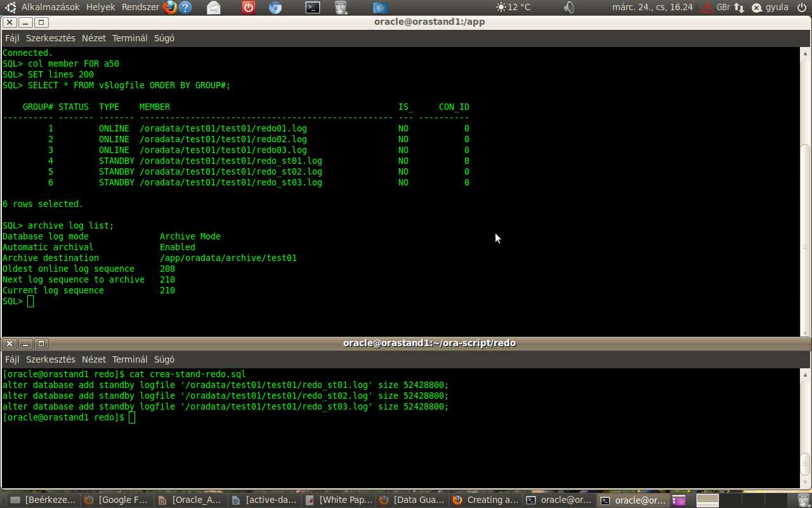Open Szerkesztés menu in the /app terminal
Image resolution: width=812 pixels, height=508 pixels.
pyautogui.click(x=51, y=38)
